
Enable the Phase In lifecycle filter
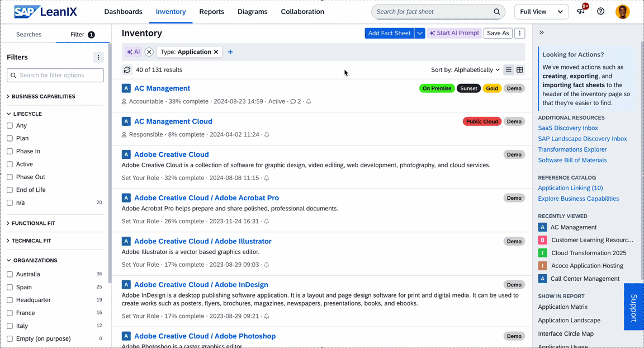pyautogui.click(x=10, y=151)
